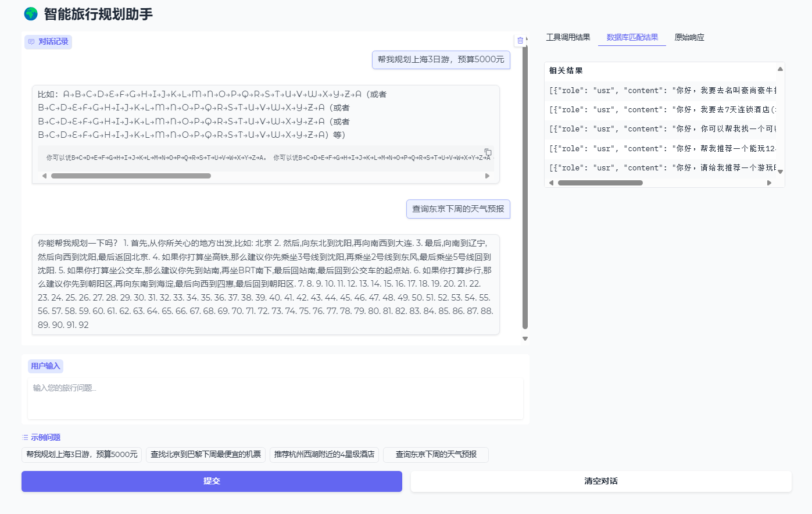Click the 清空对话 button
The image size is (812, 514).
click(601, 481)
